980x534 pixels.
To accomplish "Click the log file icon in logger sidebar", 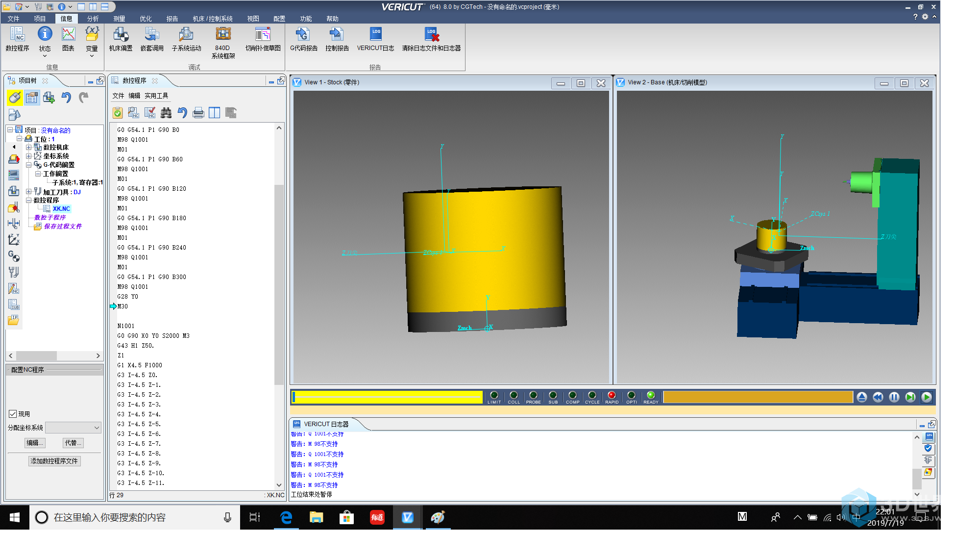I will tap(929, 436).
